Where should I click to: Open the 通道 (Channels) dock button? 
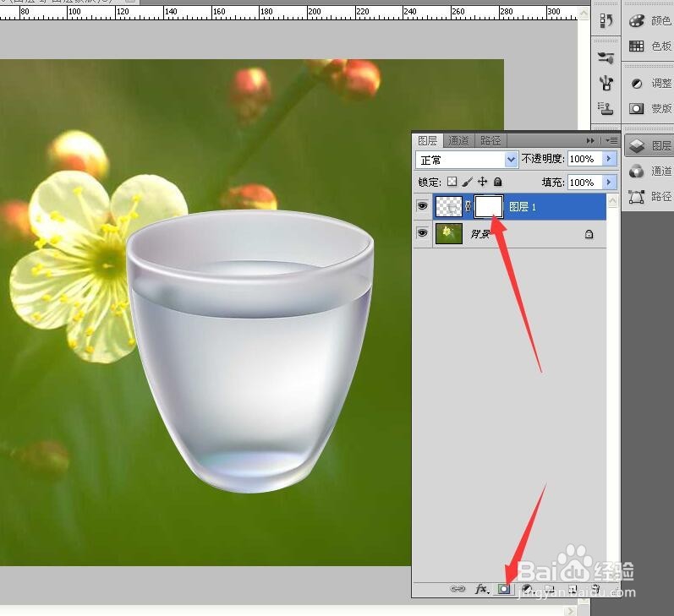[649, 172]
